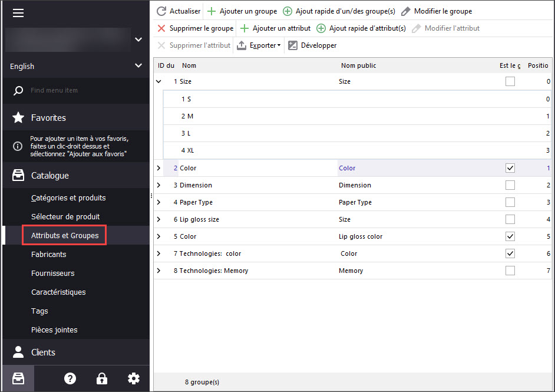Click the info icon beside favorites hint
The image size is (555, 392).
pyautogui.click(x=18, y=146)
